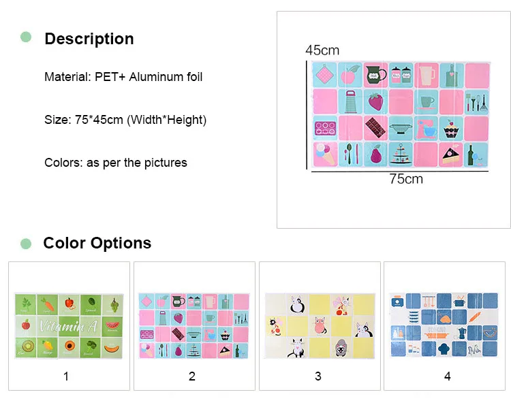The height and width of the screenshot is (420, 511).
Task: Click the cheese grater tile
Action: pos(350,101)
